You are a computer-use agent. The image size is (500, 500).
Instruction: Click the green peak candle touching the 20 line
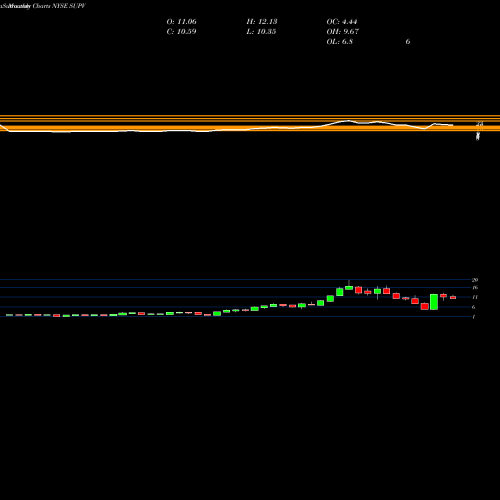tap(349, 287)
